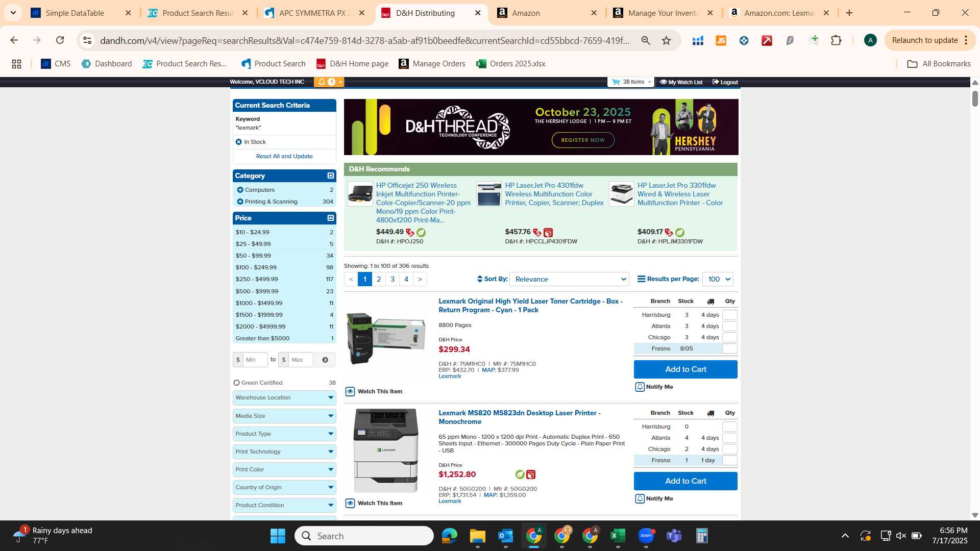The image size is (980, 551).
Task: Open the Windows Start menu
Action: coord(278,536)
